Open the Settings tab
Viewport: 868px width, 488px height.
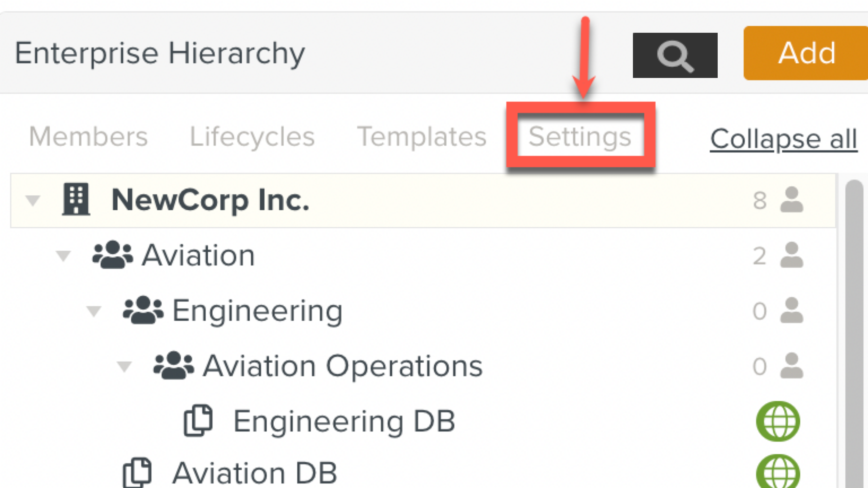click(580, 137)
